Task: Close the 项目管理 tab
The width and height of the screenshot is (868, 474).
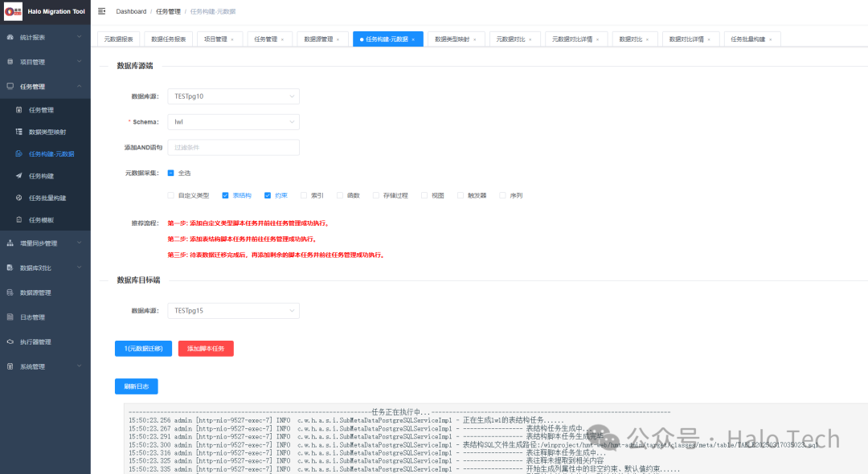Action: click(x=232, y=40)
